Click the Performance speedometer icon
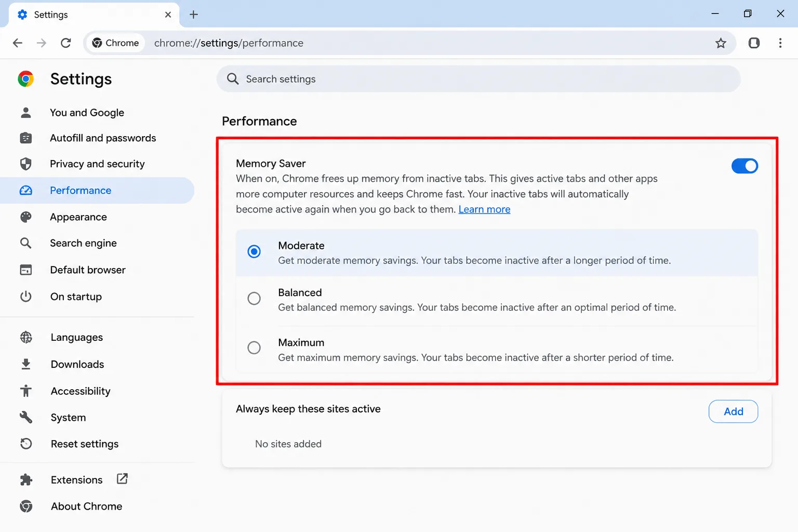 click(x=25, y=191)
